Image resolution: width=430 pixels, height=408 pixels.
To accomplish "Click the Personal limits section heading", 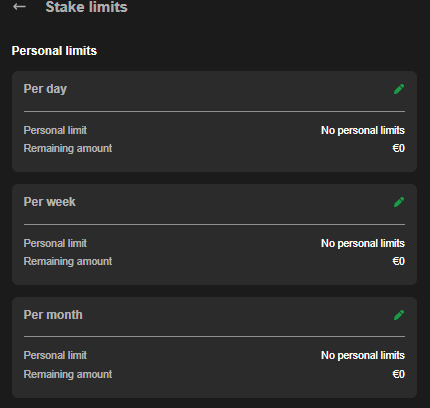I will pos(54,51).
